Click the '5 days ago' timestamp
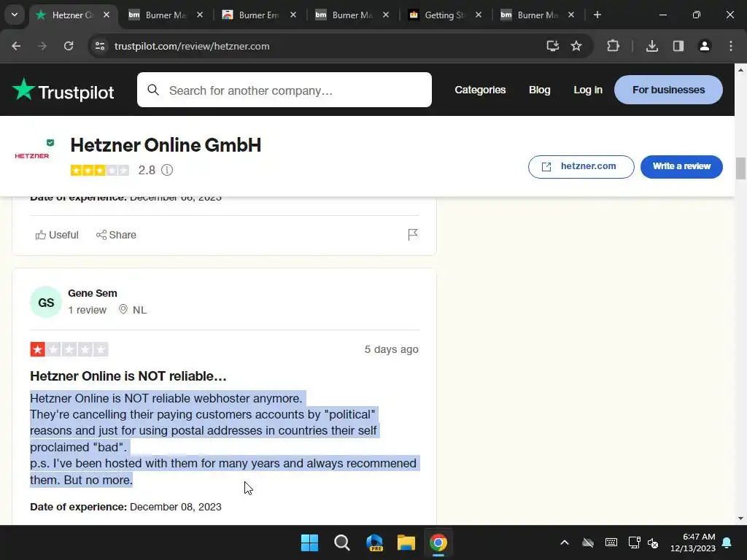 [392, 349]
